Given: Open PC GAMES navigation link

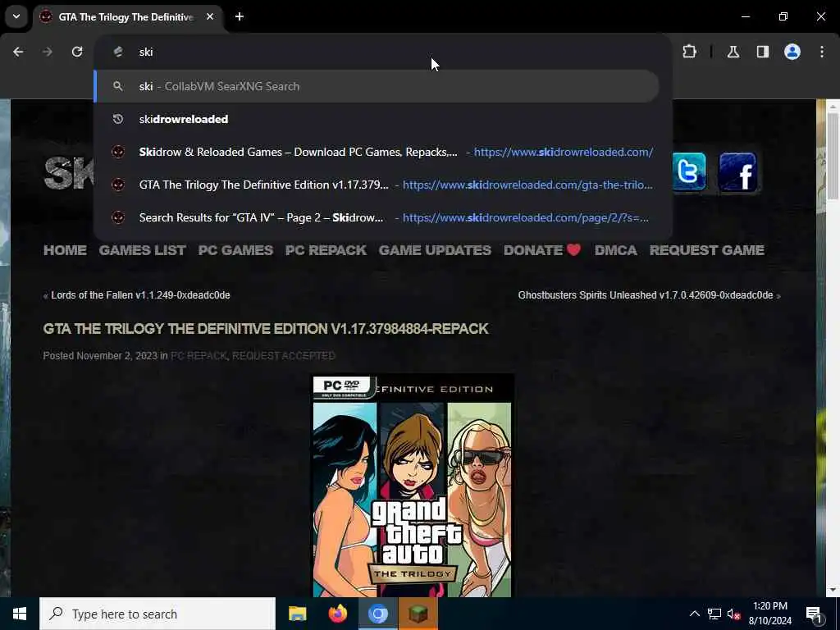Looking at the screenshot, I should [235, 250].
